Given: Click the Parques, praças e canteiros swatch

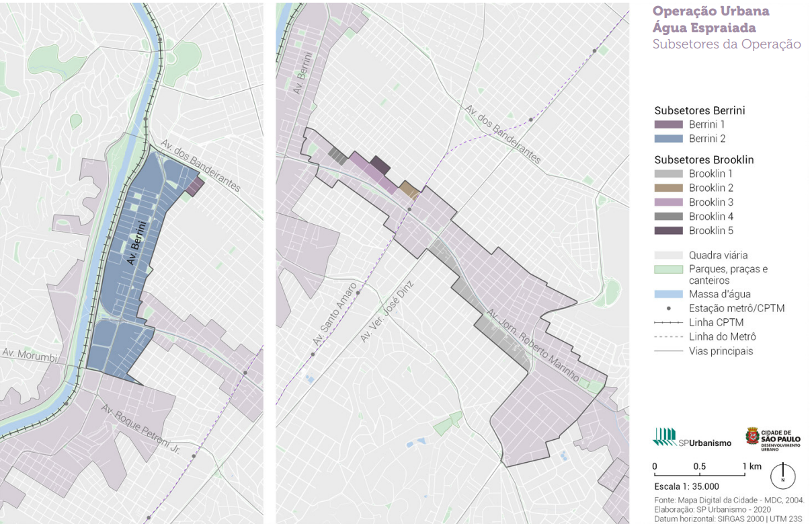Looking at the screenshot, I should [668, 269].
